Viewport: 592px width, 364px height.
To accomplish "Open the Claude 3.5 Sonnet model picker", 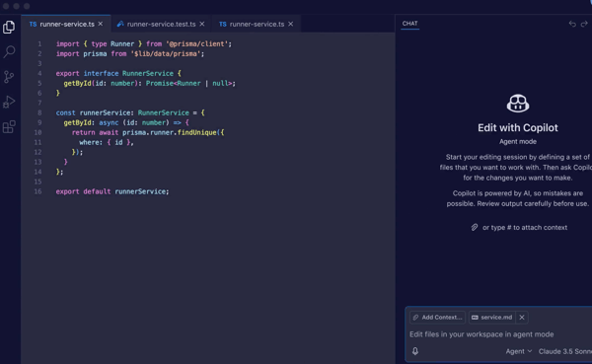I will (564, 351).
